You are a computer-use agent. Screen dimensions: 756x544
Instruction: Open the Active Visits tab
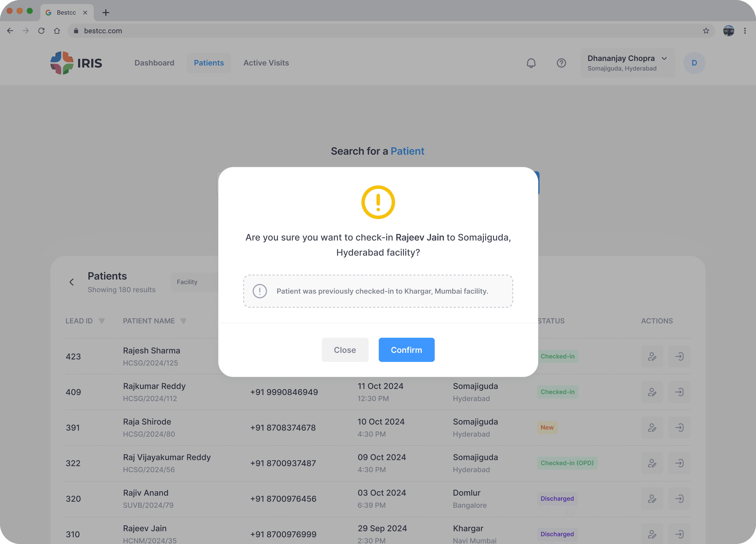tap(266, 63)
